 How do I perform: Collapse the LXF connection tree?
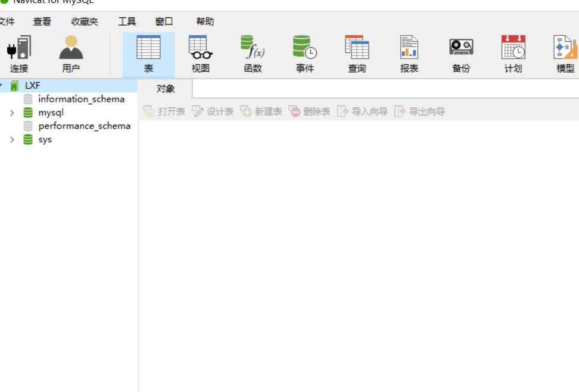point(1,86)
